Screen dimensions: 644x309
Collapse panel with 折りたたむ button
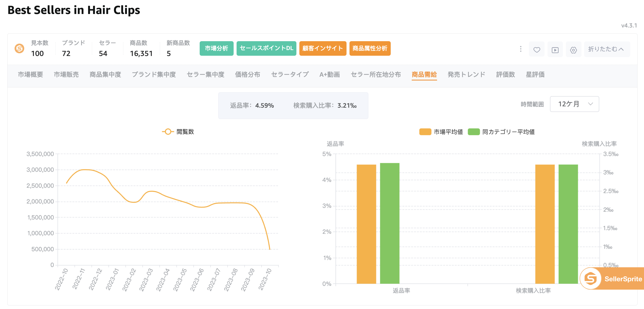607,49
